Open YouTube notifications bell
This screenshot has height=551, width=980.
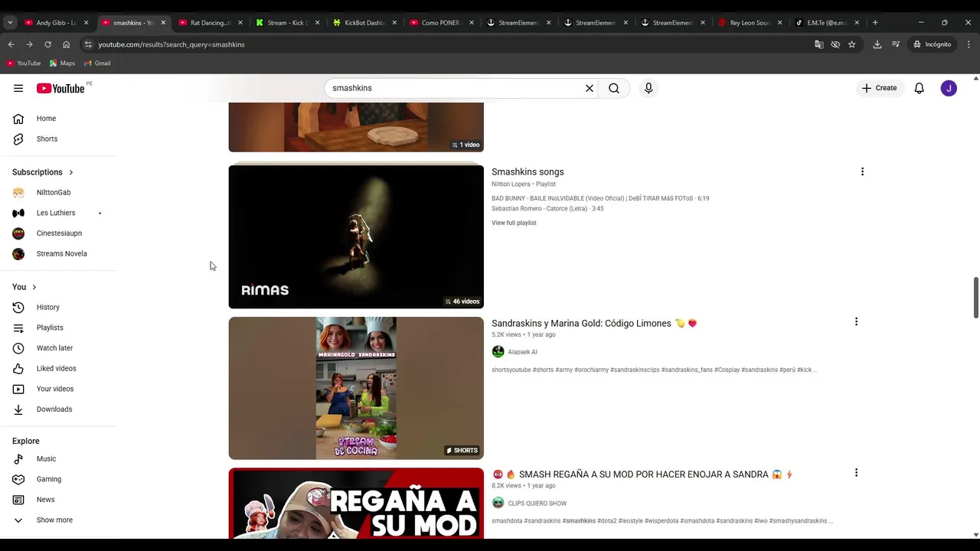click(x=920, y=88)
